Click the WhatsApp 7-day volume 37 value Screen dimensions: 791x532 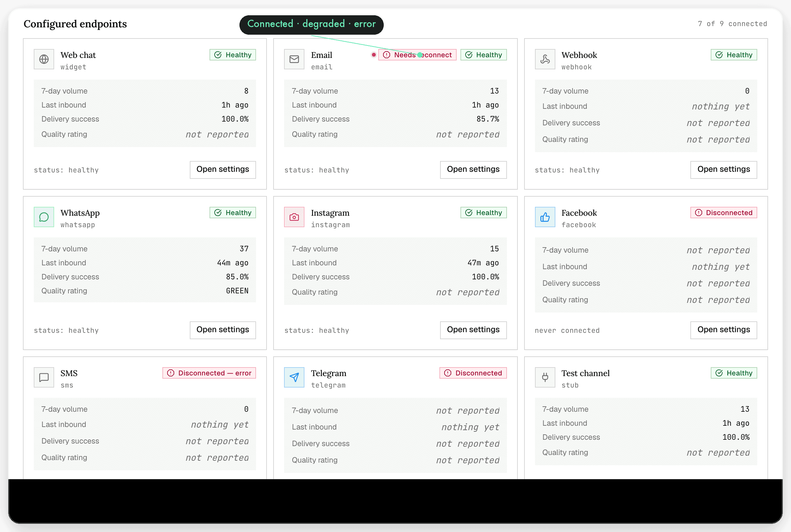pyautogui.click(x=244, y=249)
